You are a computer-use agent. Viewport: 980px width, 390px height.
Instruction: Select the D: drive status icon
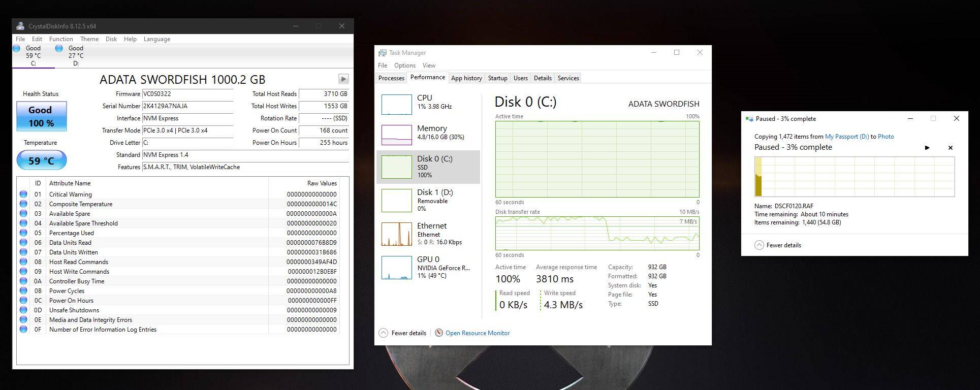point(59,49)
